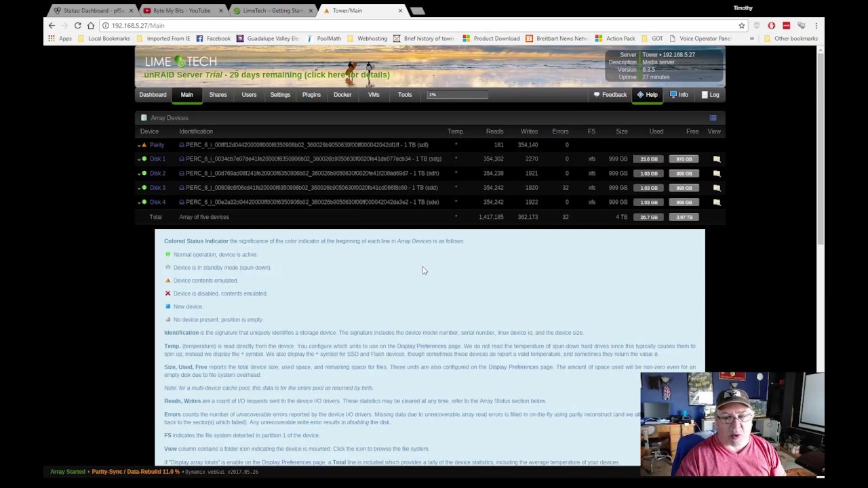Viewport: 868px width, 488px height.
Task: Open the Disk 1 device link
Action: [157, 159]
